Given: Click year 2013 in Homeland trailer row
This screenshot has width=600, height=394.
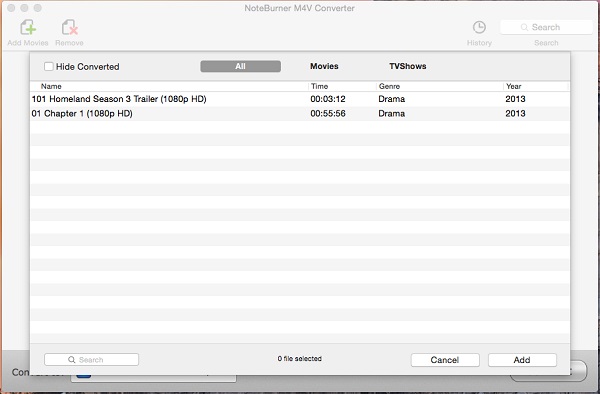Looking at the screenshot, I should 515,99.
